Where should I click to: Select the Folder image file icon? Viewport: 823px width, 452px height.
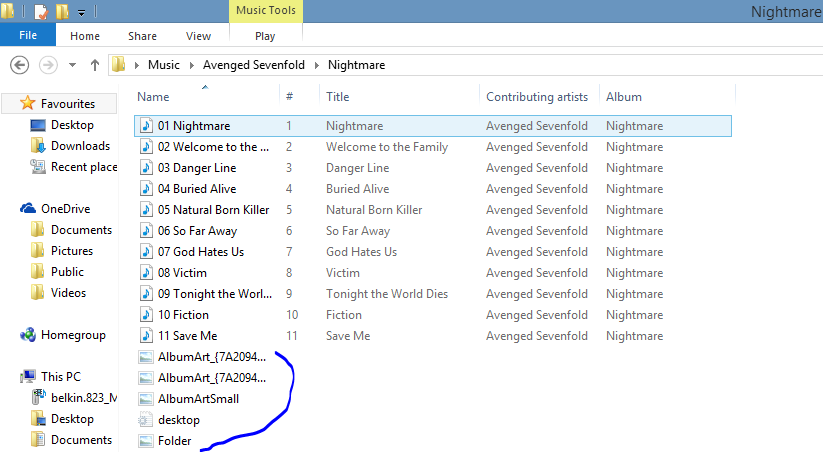(146, 441)
